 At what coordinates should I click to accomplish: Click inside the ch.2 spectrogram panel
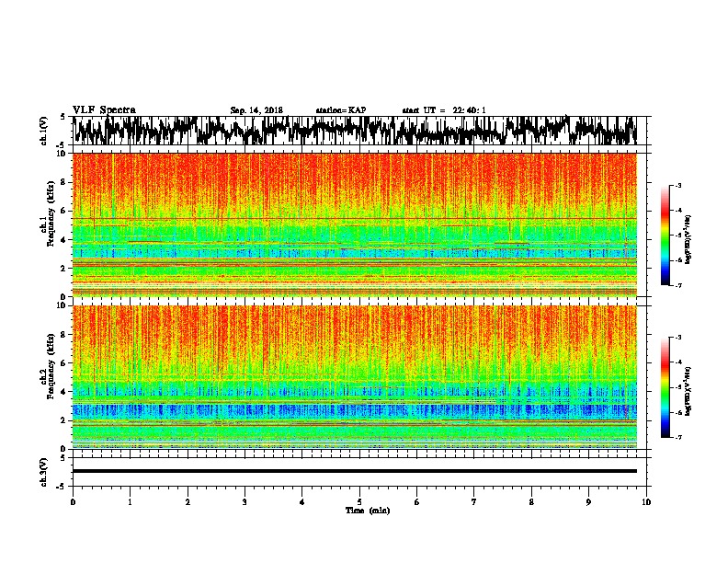355,377
